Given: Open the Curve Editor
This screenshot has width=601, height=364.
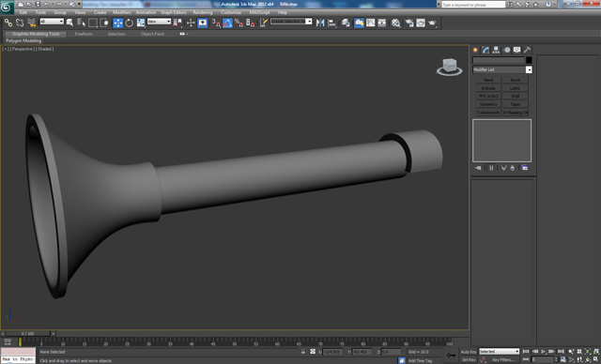Looking at the screenshot, I should click(371, 23).
